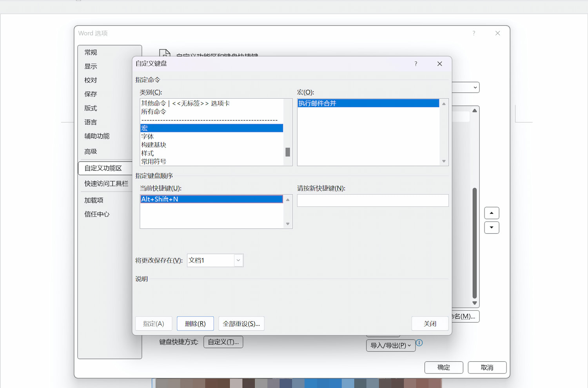The width and height of the screenshot is (588, 388).
Task: Click the 全部重设(S)... button
Action: click(x=241, y=324)
